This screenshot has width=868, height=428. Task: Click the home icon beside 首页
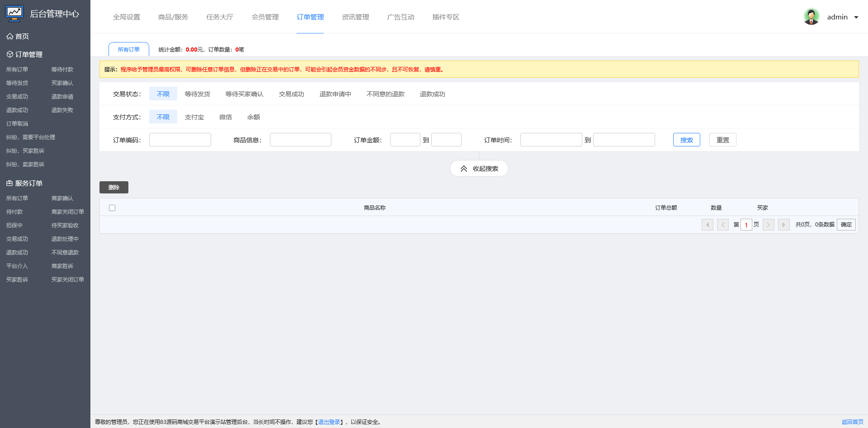tap(9, 36)
